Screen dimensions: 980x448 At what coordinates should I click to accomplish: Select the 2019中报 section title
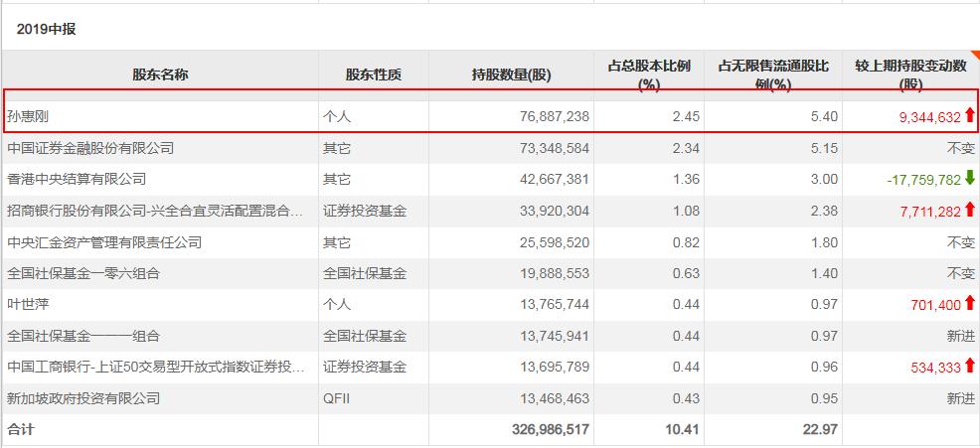pos(46,29)
